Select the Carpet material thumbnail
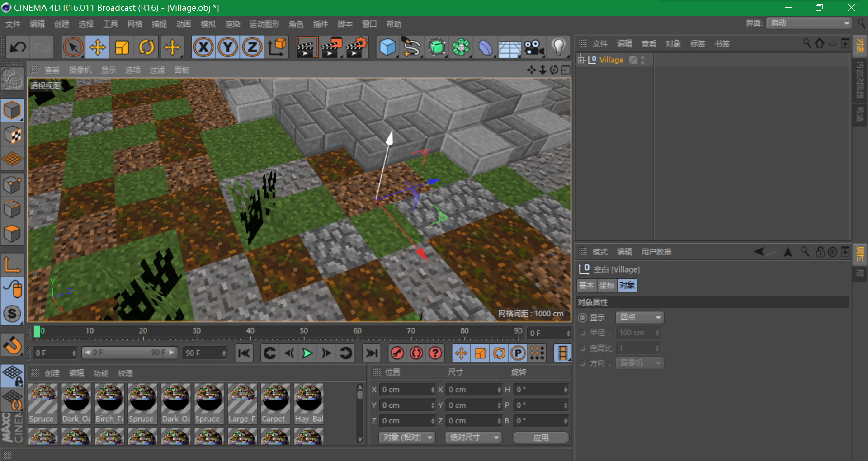 (x=275, y=404)
